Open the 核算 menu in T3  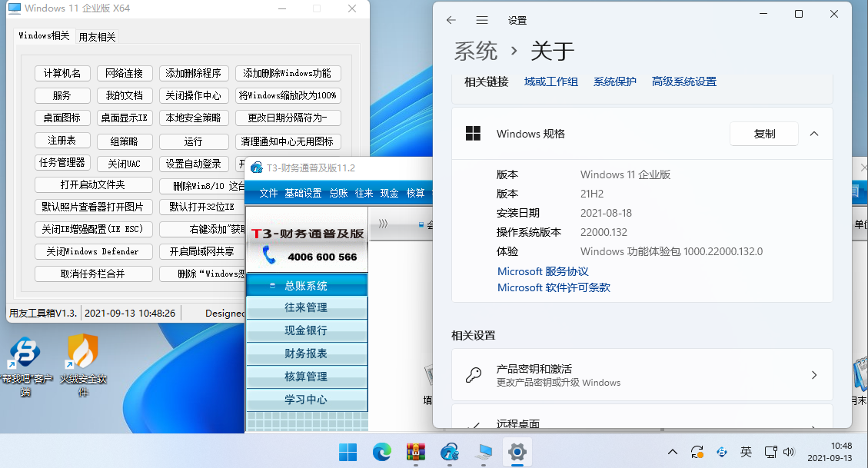coord(415,193)
